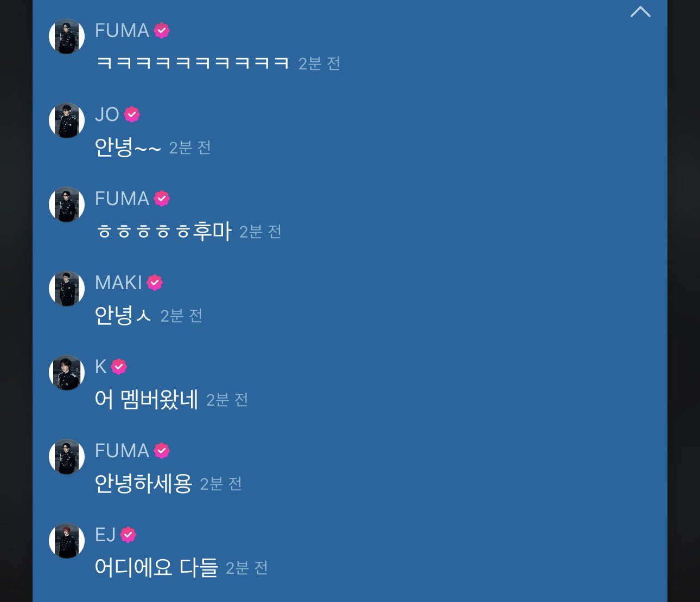Tap the verified badge beside the first FUMA name
700x602 pixels.
162,30
